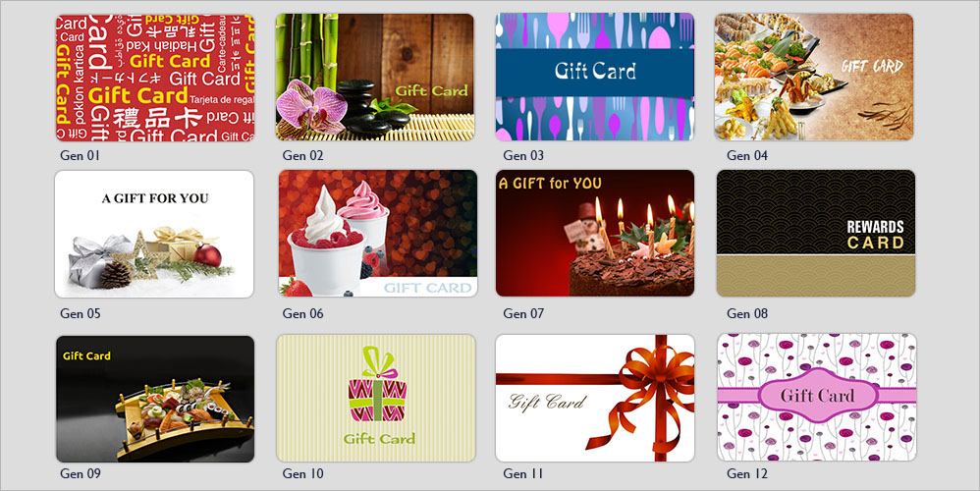Select the black and gold Rewards Card
Viewport: 980px width, 491px height.
click(816, 233)
